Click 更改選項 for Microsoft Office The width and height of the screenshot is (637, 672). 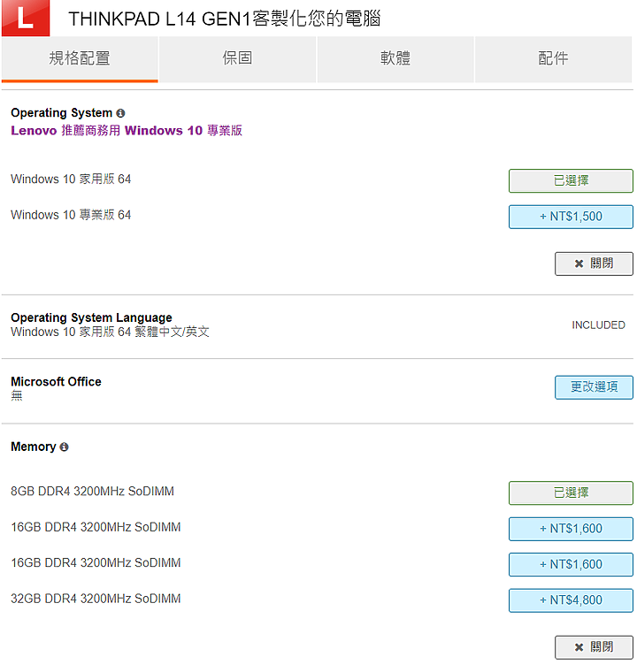(x=594, y=387)
